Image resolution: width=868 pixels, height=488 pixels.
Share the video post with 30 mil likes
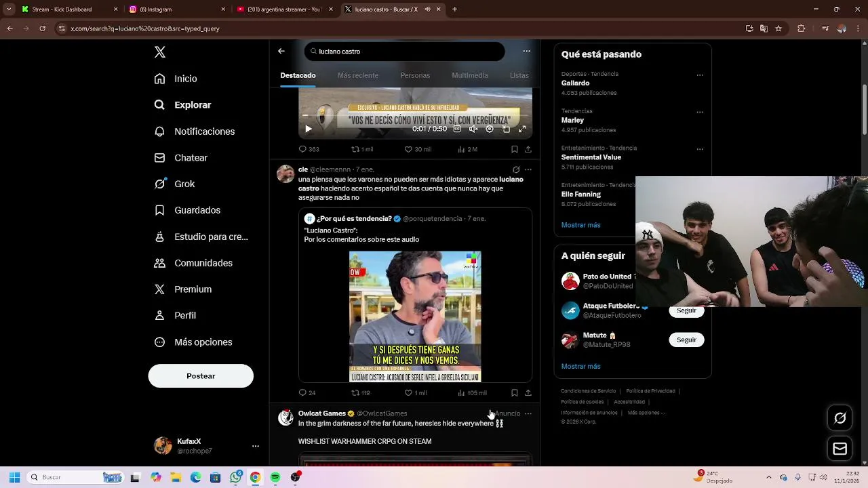[528, 149]
